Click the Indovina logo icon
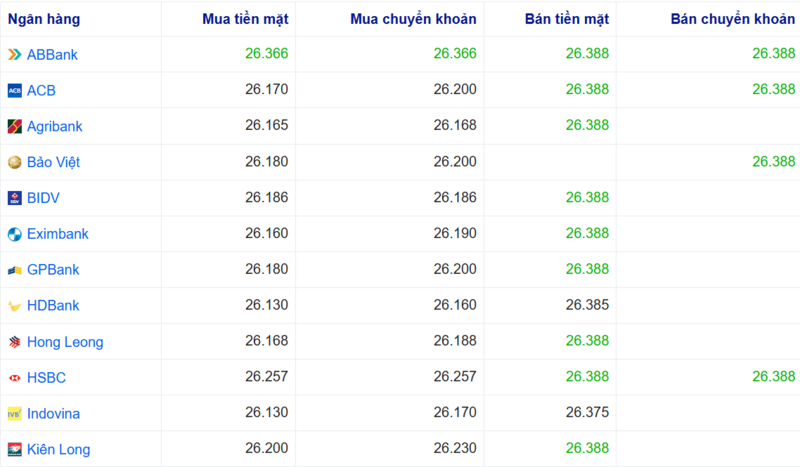 tap(14, 414)
